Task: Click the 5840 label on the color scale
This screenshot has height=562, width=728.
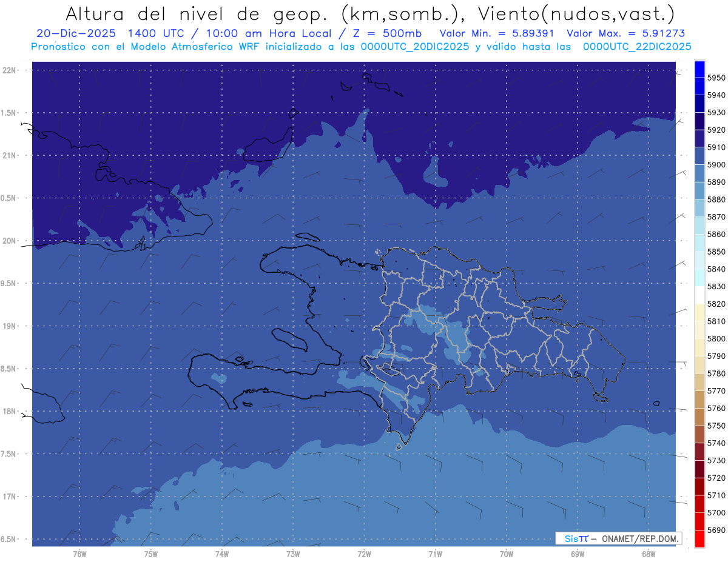Action: coord(716,269)
